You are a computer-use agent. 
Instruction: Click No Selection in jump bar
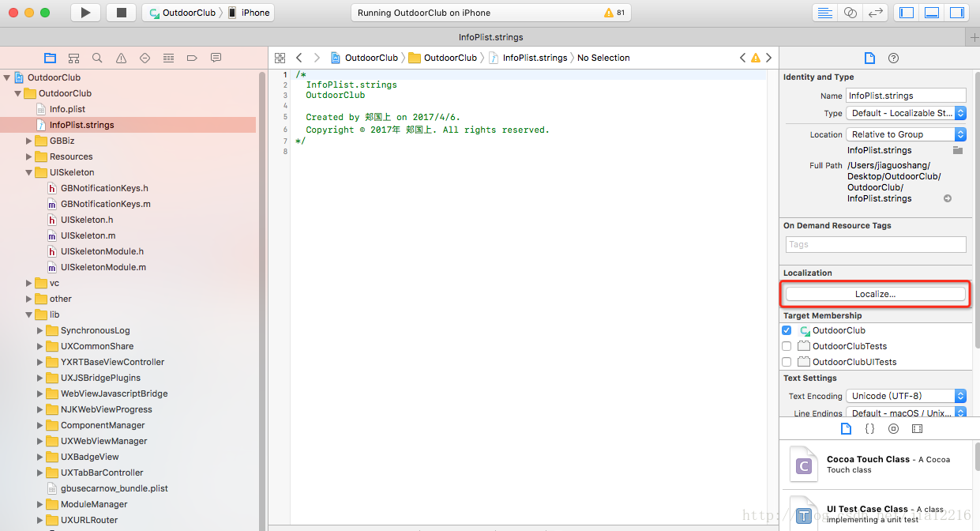[603, 58]
